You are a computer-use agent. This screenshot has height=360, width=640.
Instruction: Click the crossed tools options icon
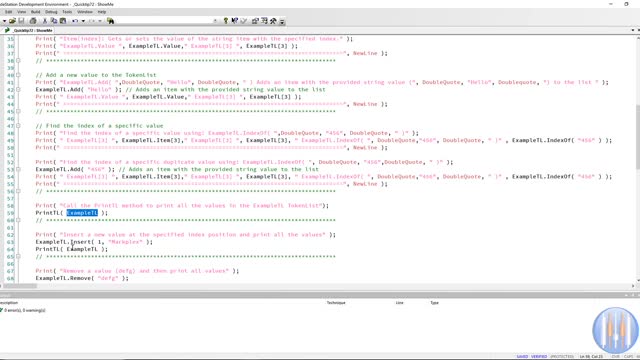pyautogui.click(x=273, y=21)
